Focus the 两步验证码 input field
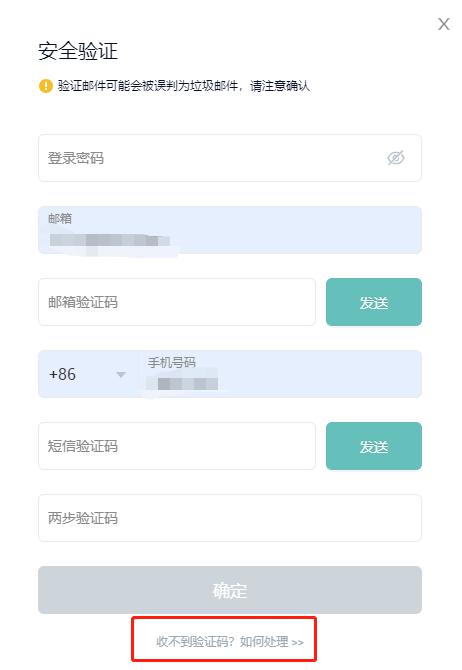 tap(230, 518)
